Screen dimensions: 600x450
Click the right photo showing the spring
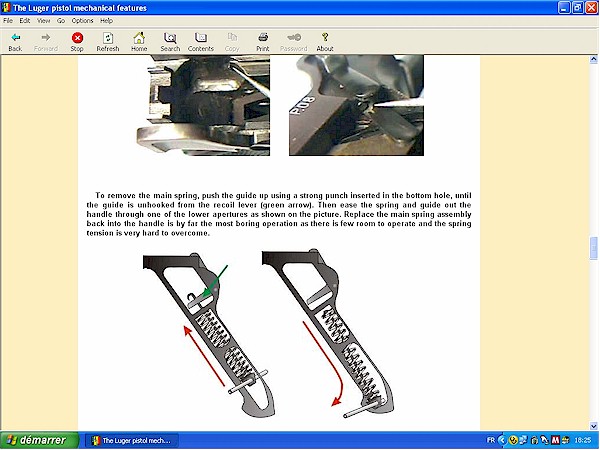[356, 105]
